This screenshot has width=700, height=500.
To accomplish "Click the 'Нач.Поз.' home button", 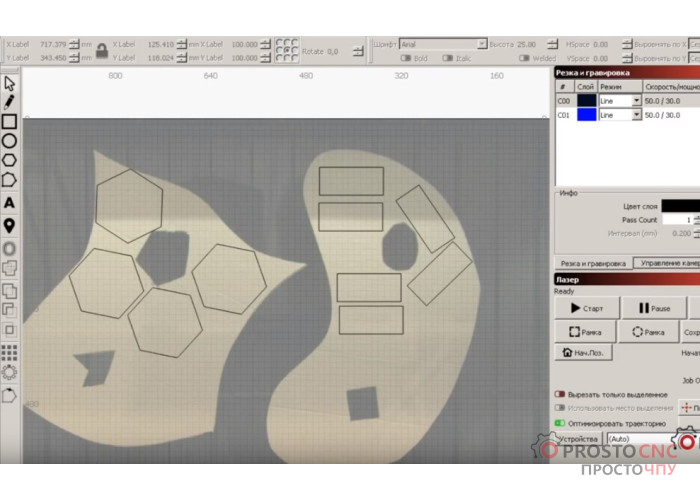I will (583, 353).
